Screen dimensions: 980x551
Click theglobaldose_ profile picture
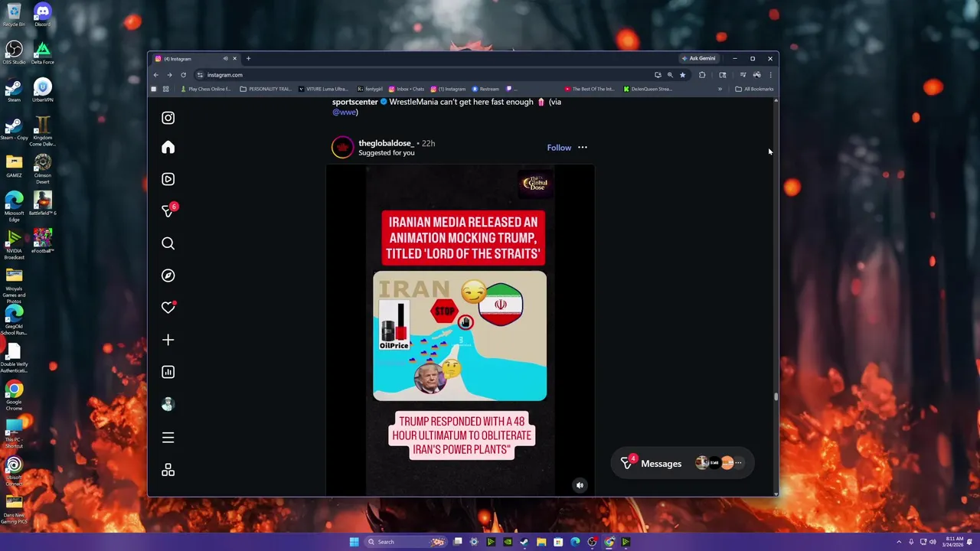coord(342,148)
